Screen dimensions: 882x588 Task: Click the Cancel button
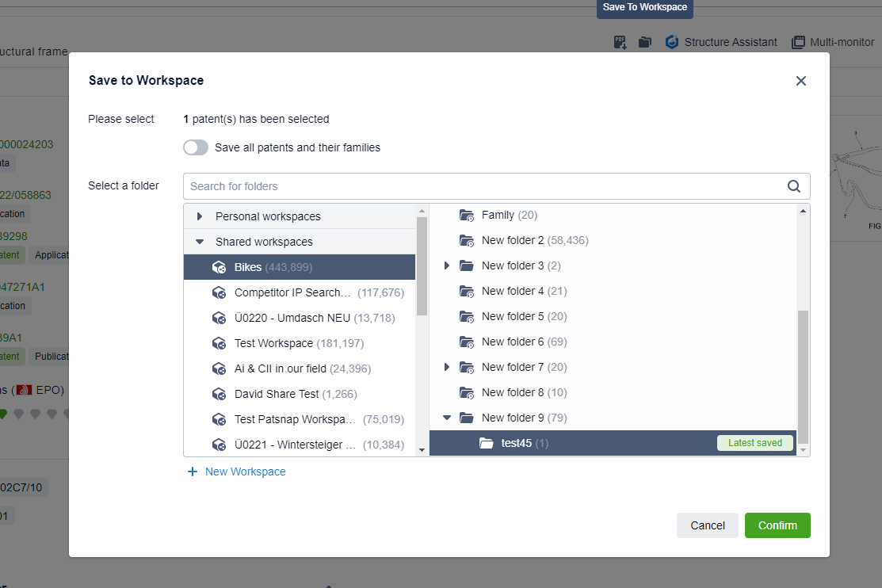coord(707,525)
